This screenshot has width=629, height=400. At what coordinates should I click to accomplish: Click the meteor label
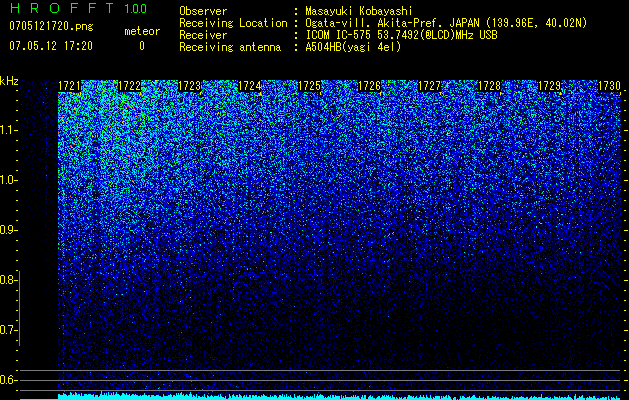pyautogui.click(x=142, y=31)
